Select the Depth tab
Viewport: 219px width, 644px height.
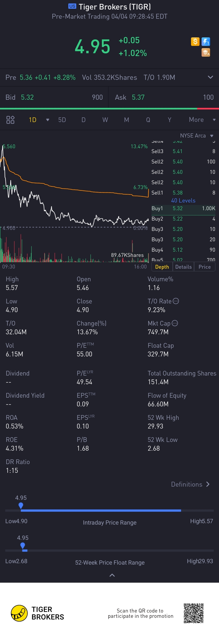click(162, 267)
